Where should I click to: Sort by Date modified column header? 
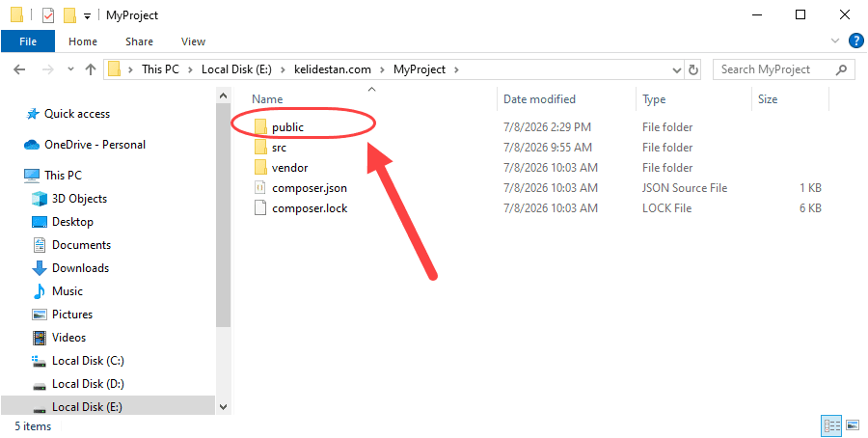tap(540, 99)
